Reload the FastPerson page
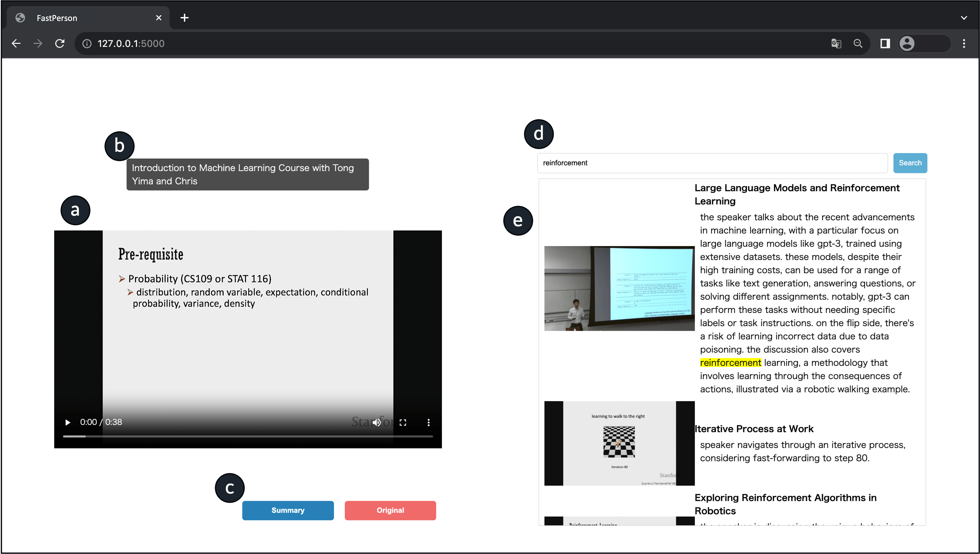 tap(60, 43)
